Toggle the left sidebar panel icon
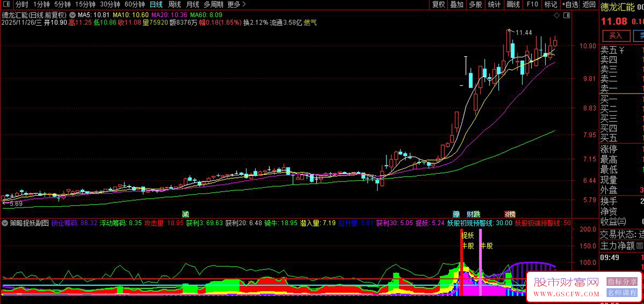The image size is (644, 304). click(x=6, y=5)
